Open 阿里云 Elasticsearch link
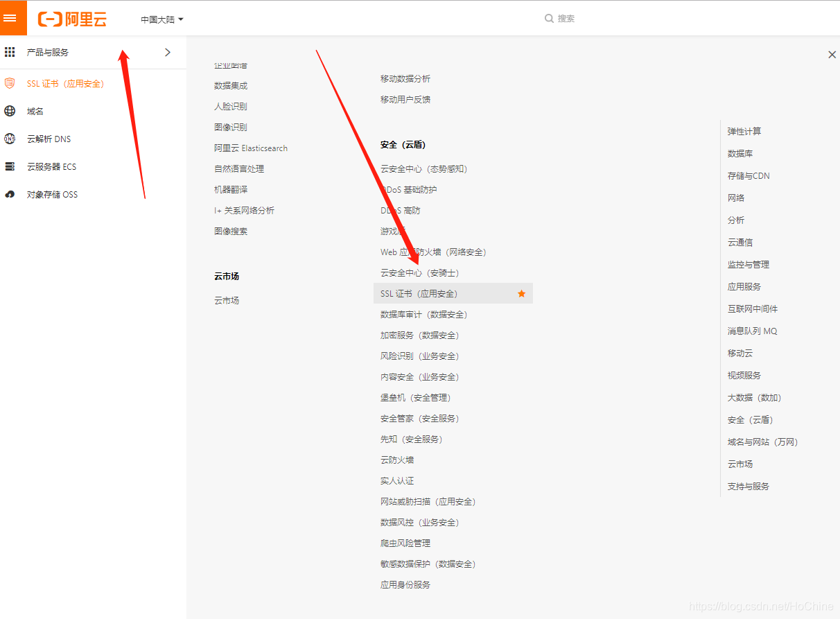This screenshot has width=840, height=619. tap(251, 148)
